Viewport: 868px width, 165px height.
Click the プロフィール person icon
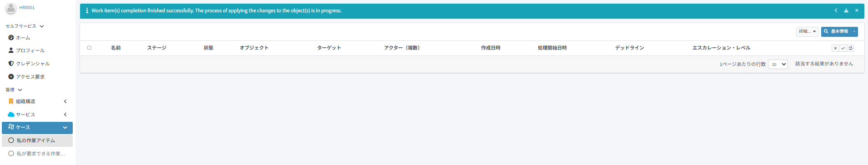(x=11, y=50)
